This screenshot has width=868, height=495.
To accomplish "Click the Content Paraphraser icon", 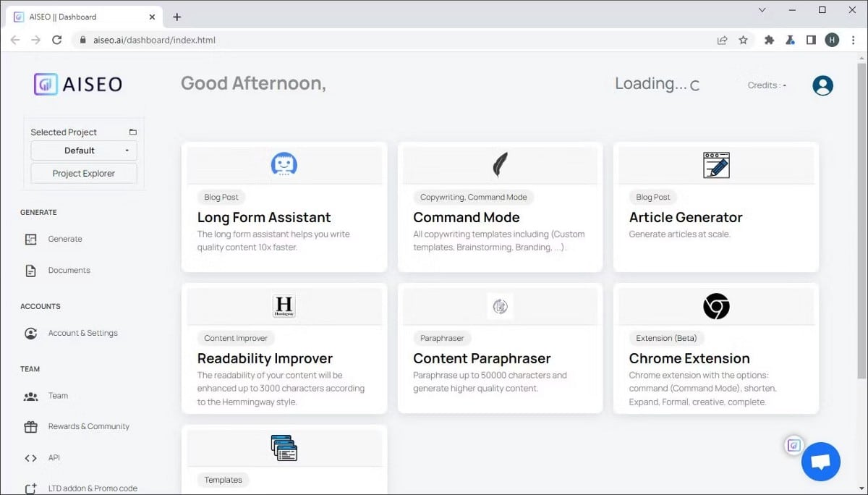I will 500,305.
